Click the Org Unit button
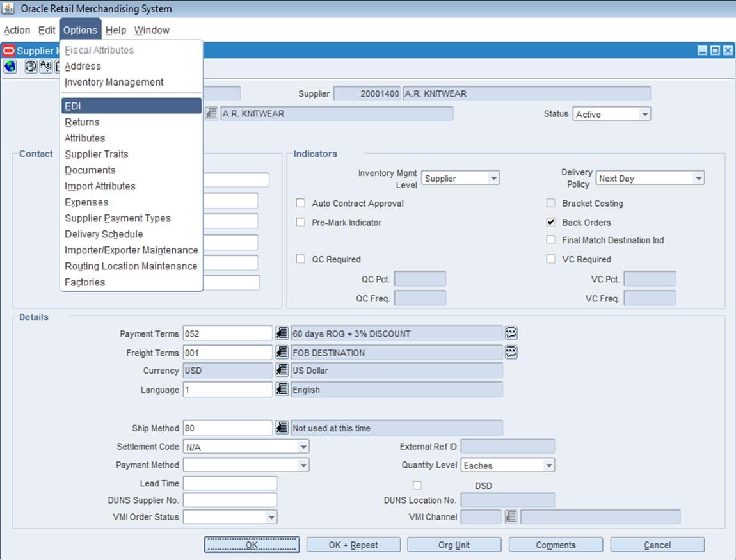This screenshot has width=736, height=560. pos(454,545)
